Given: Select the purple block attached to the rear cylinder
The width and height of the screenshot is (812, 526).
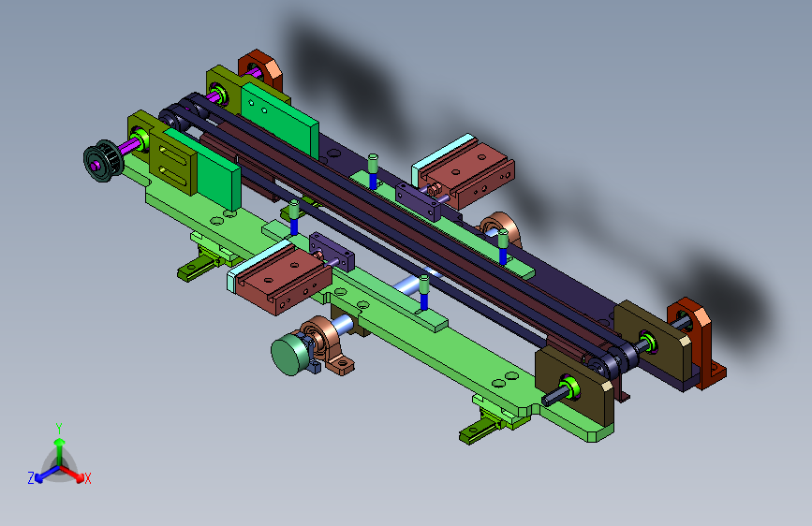Looking at the screenshot, I should [419, 202].
